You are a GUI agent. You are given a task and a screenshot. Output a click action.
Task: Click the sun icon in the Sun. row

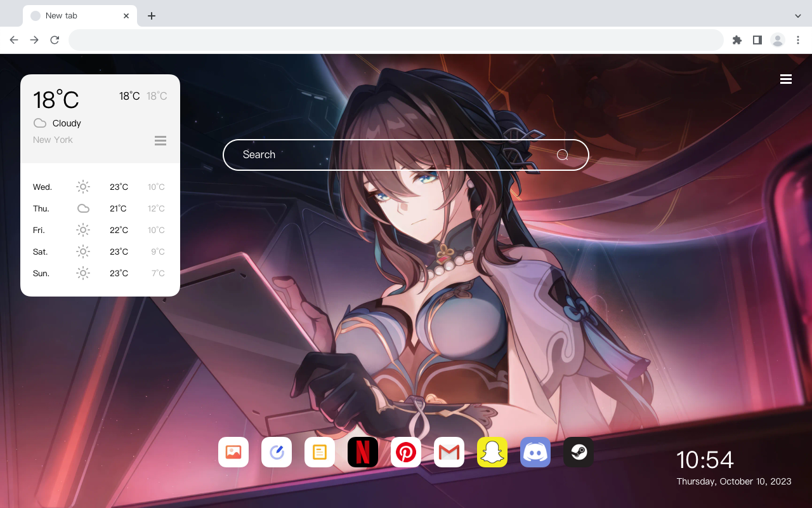coord(83,273)
